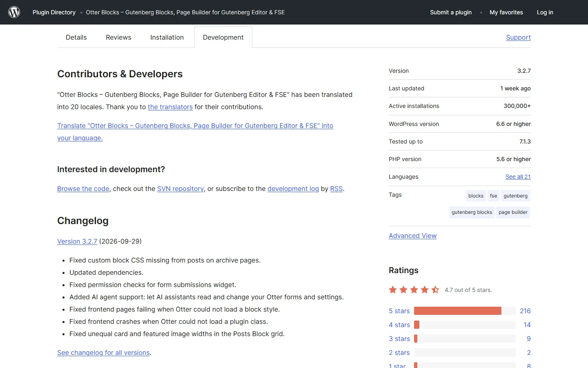
Task: Open the development log link
Action: (293, 188)
